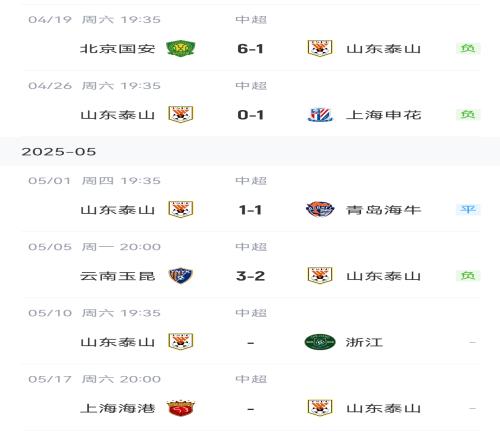Click the 平 draw result badge
The width and height of the screenshot is (500, 440).
[x=468, y=209]
